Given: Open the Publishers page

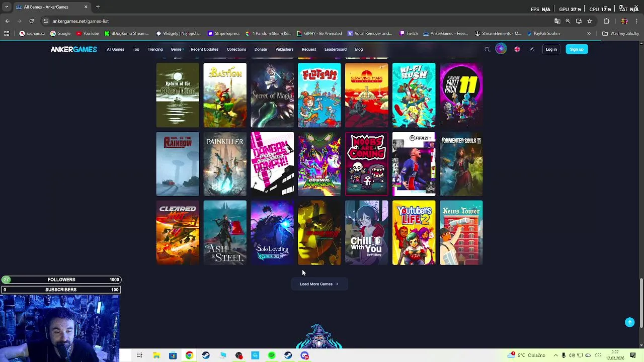Looking at the screenshot, I should [x=284, y=49].
